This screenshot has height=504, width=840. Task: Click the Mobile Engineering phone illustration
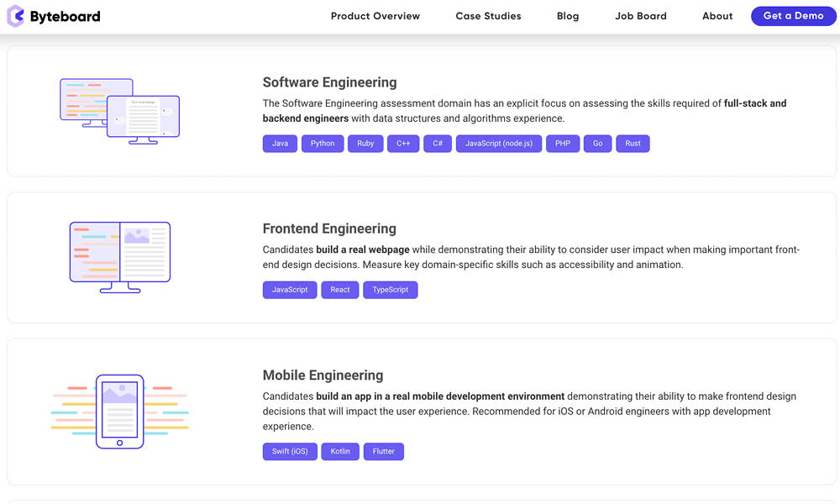[x=119, y=410]
